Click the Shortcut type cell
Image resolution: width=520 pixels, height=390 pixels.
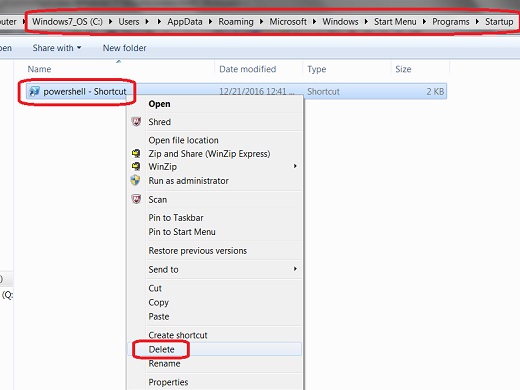pyautogui.click(x=323, y=91)
